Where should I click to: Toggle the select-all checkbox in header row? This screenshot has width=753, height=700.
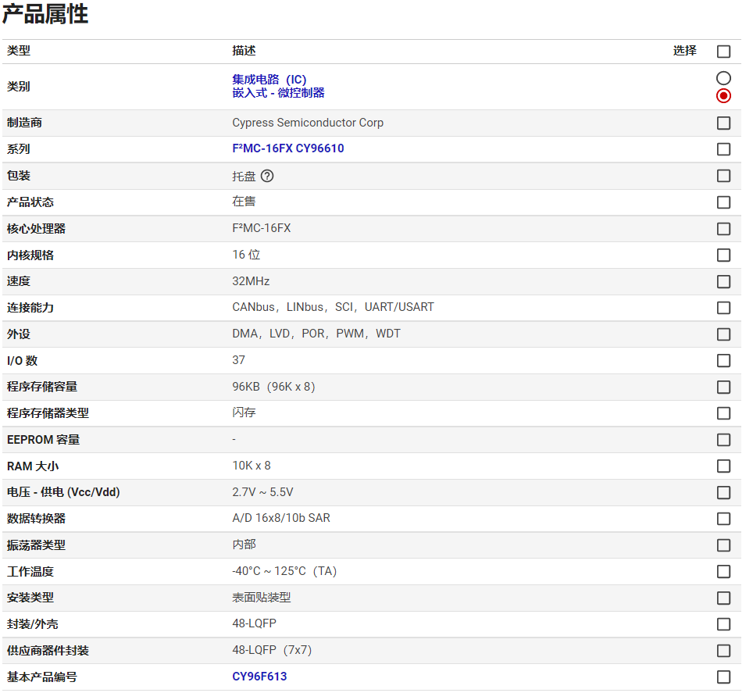(723, 52)
